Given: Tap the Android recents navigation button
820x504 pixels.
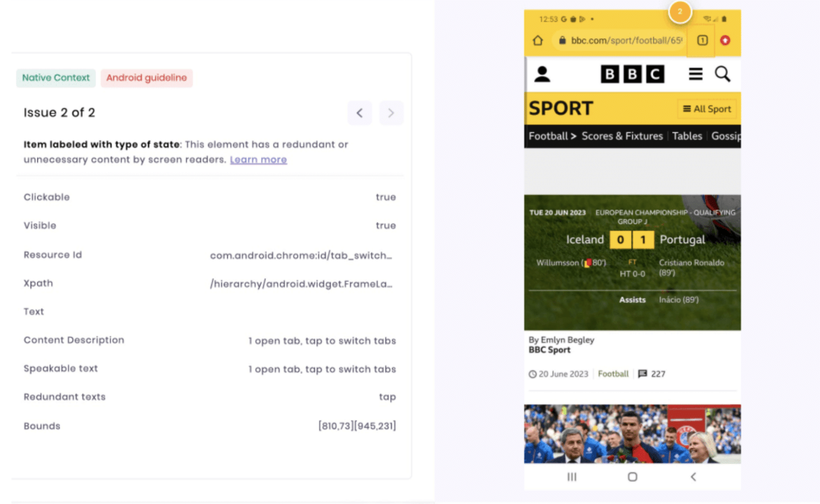Looking at the screenshot, I should point(572,477).
